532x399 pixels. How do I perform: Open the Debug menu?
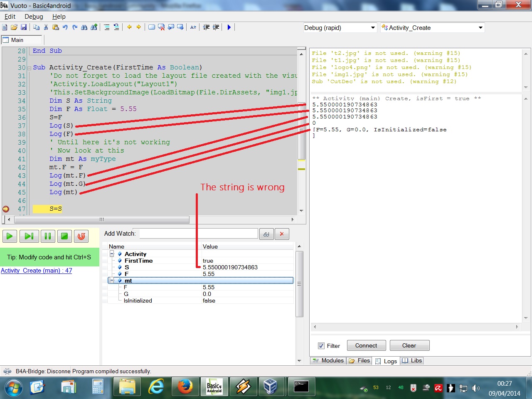click(x=34, y=17)
